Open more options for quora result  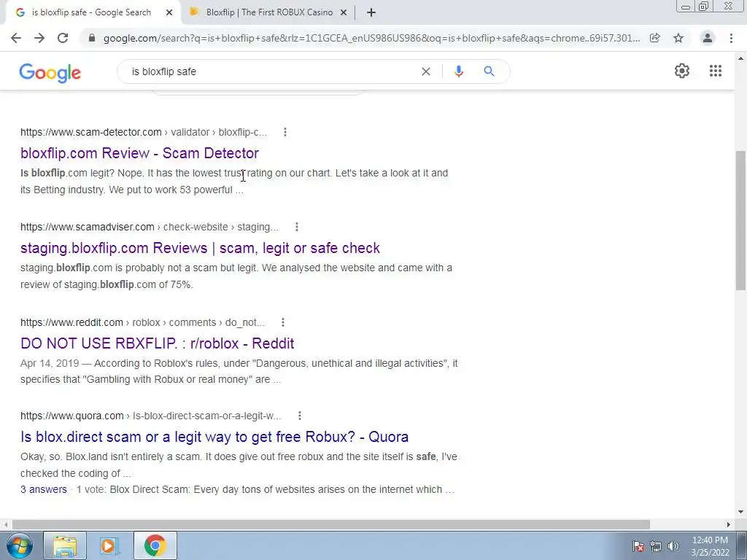pos(299,416)
